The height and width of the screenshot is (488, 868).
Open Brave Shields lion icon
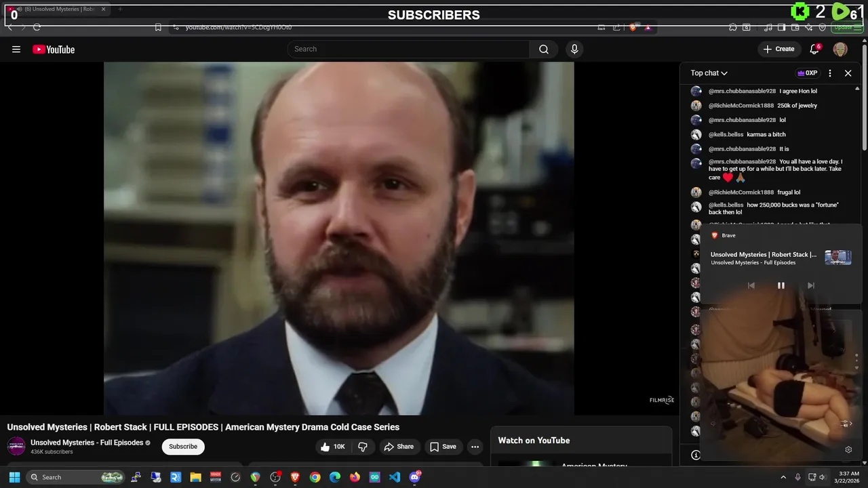pyautogui.click(x=633, y=27)
